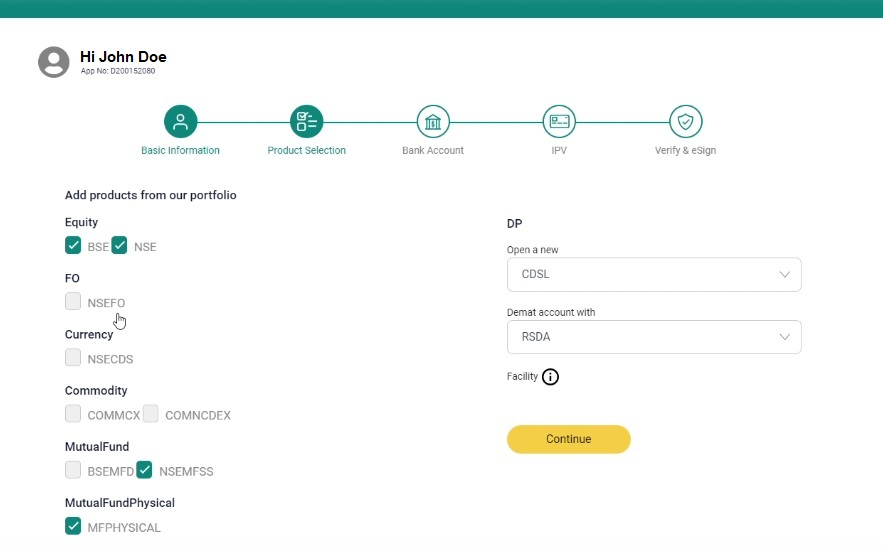Screen dimensions: 883x557
Task: Enable the NSEFO checkbox
Action: (73, 301)
